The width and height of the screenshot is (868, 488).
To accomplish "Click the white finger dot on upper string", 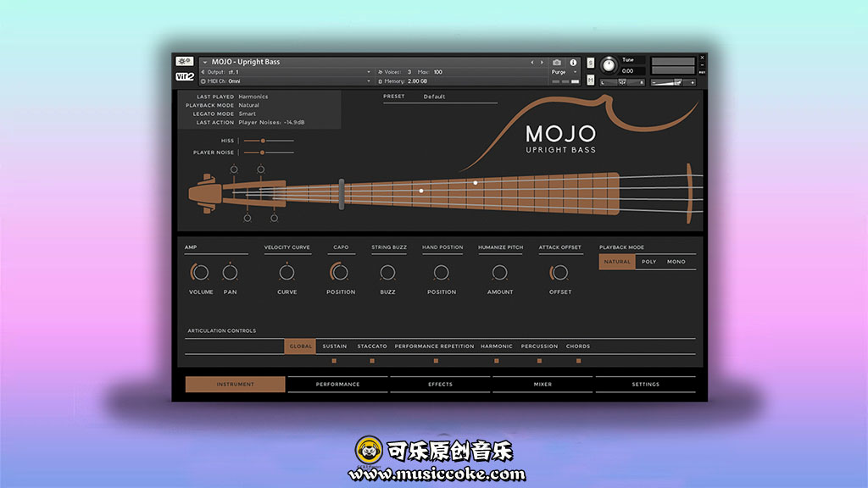I will 476,183.
